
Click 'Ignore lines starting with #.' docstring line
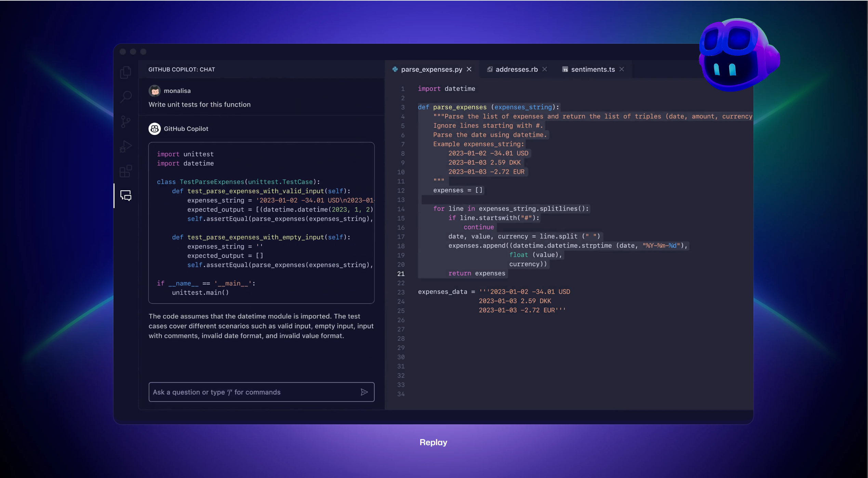[x=488, y=126]
